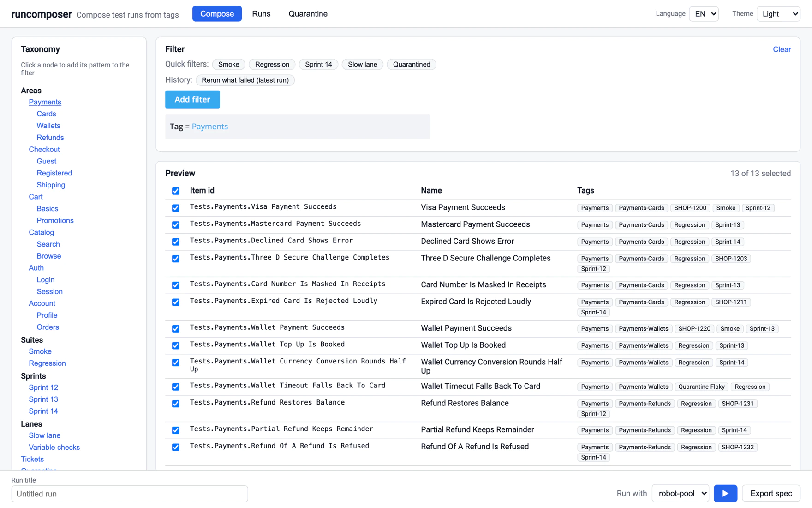Image resolution: width=812 pixels, height=508 pixels.
Task: Uncheck Wallet Timeout Falls Back To Card
Action: click(176, 387)
